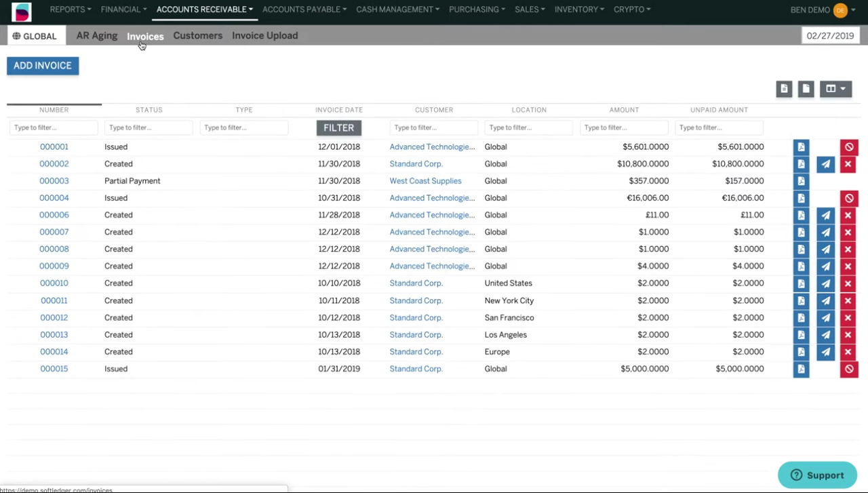
Task: Select the Invoices tab
Action: 145,36
